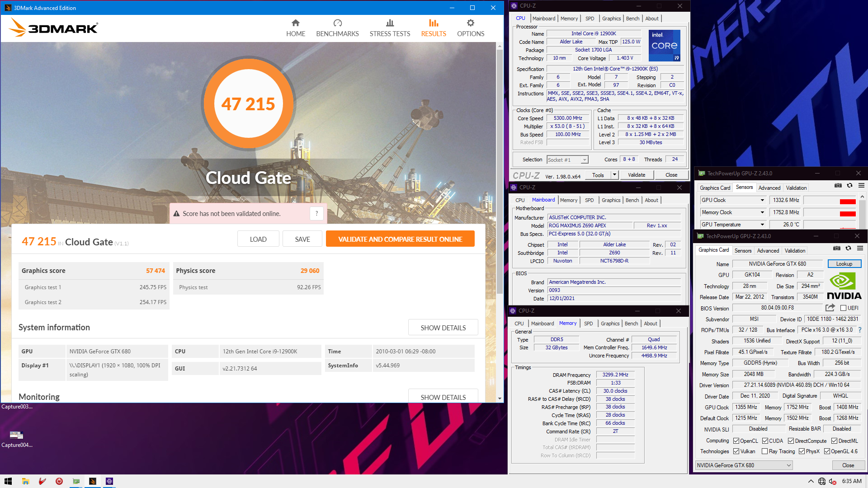Viewport: 868px width, 488px height.
Task: Open File Explorer from the taskbar
Action: click(x=26, y=481)
